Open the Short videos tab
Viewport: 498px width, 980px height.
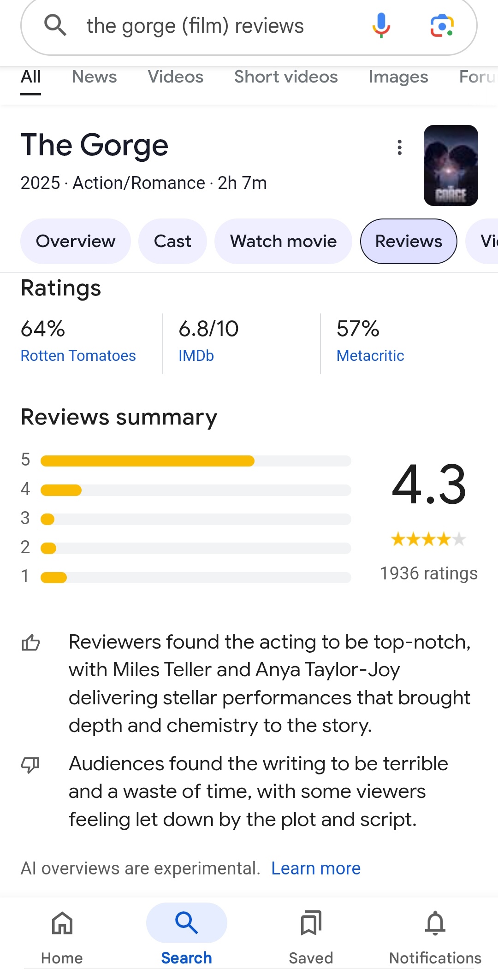[286, 77]
